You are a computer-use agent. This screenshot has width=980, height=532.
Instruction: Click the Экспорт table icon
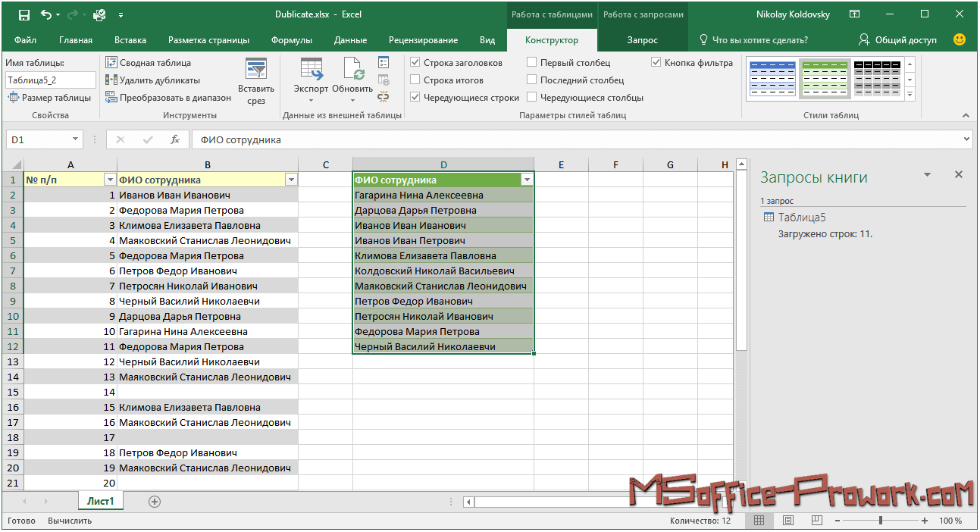click(x=312, y=70)
